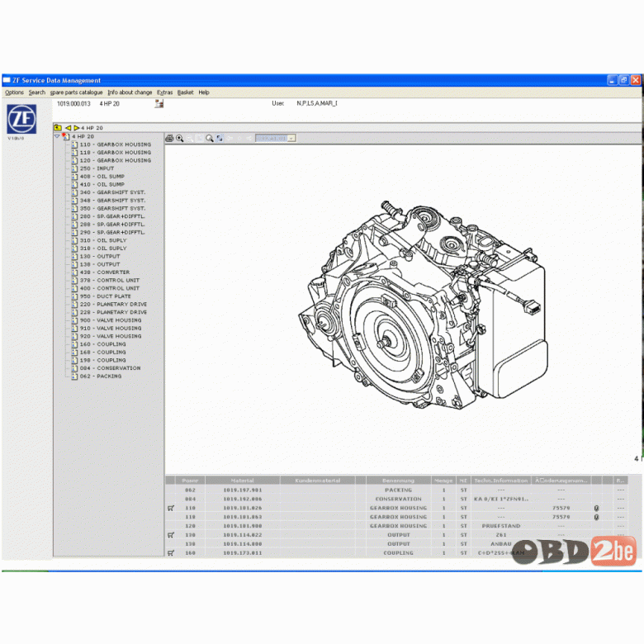Open the Search menu
The width and height of the screenshot is (644, 644).
click(37, 92)
